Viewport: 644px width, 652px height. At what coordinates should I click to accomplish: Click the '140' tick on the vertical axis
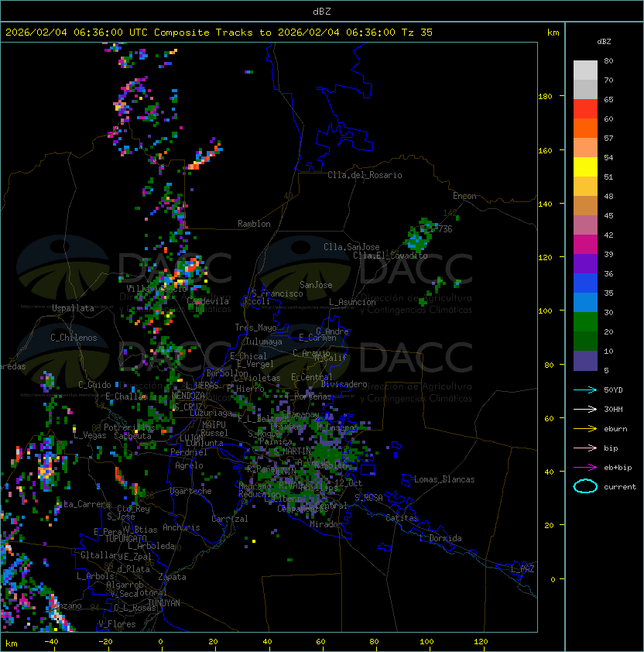point(545,204)
